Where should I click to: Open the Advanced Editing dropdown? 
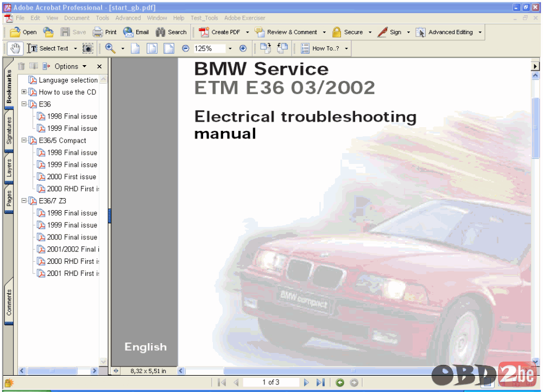pyautogui.click(x=480, y=32)
